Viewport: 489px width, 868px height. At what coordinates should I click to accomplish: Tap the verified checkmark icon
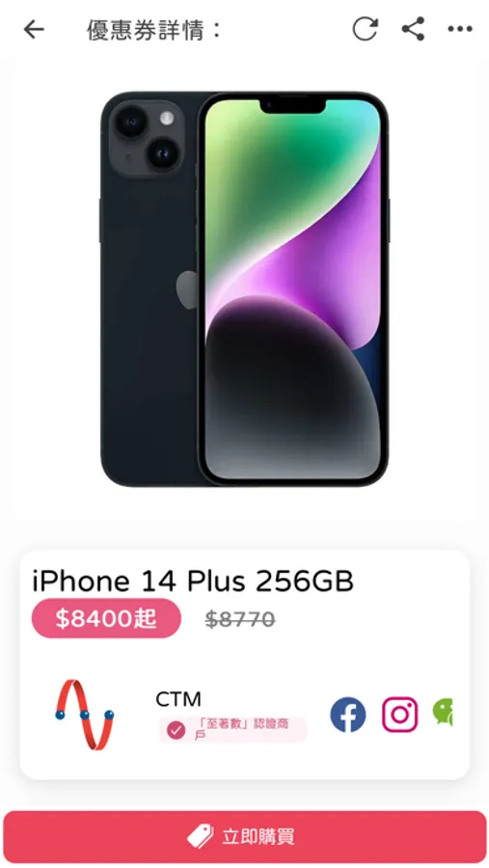[176, 730]
